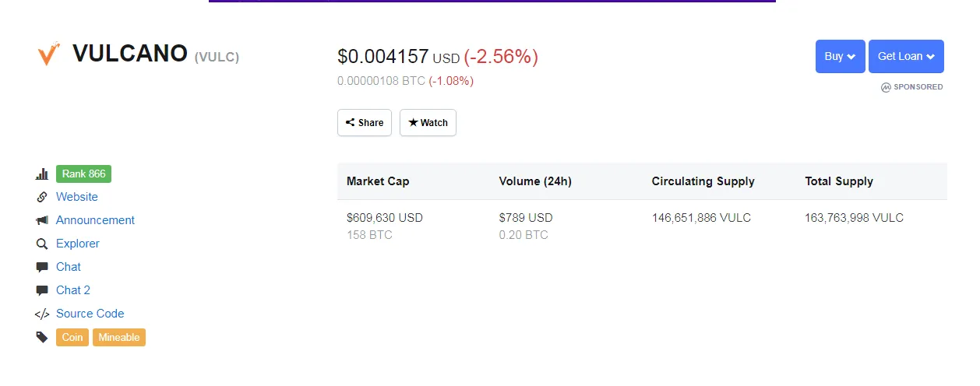
Task: Click the megaphone icon beside Announcement
Action: 42,221
